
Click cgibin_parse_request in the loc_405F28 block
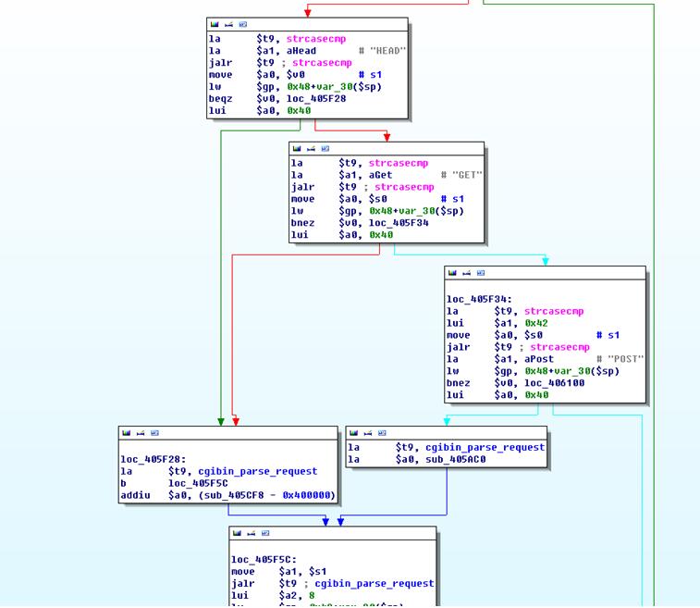tap(258, 471)
